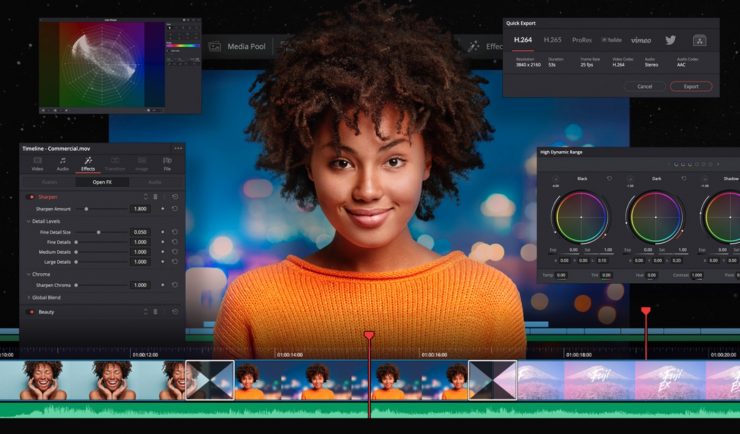This screenshot has width=740, height=434.
Task: Choose Twitter bird icon in Quick Export
Action: (670, 40)
